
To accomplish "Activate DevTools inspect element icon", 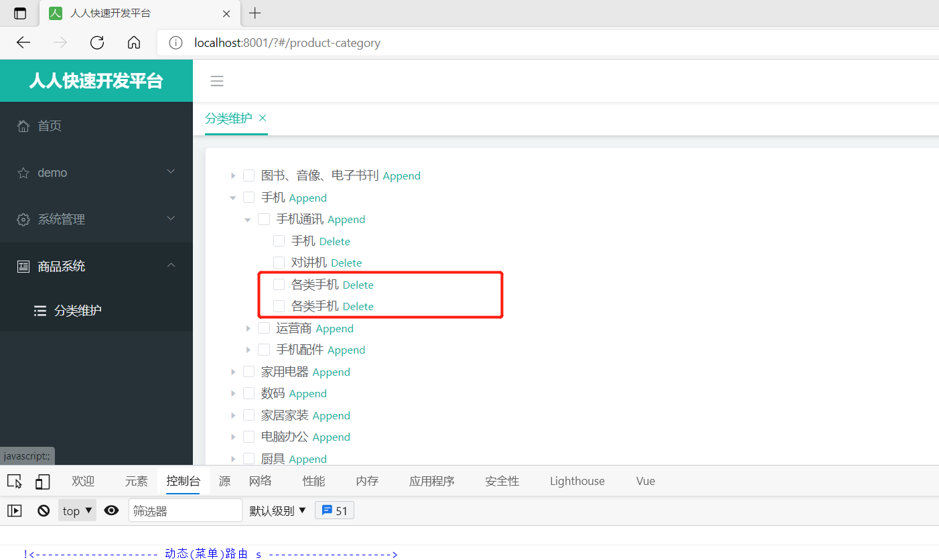I will click(15, 481).
